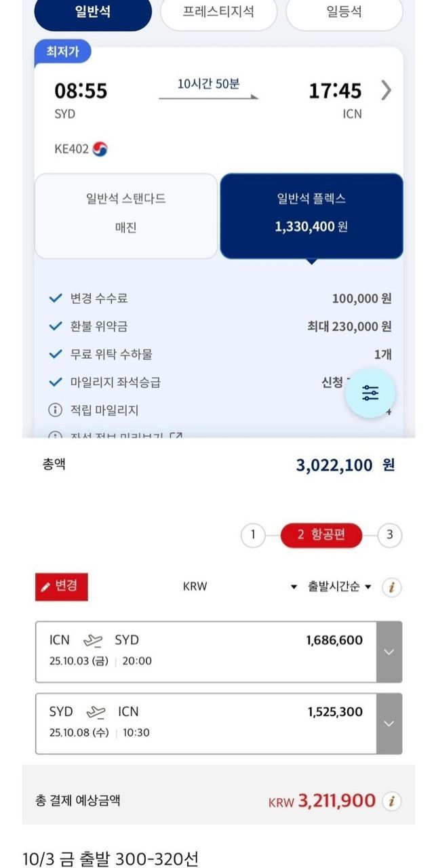Select the 일반석 cabin tab
This screenshot has width=434, height=868.
pos(93,12)
